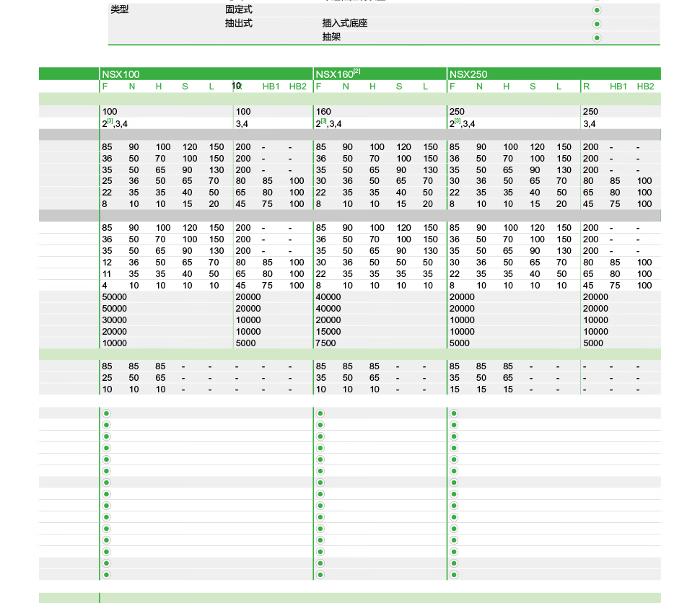The height and width of the screenshot is (603, 700).
Task: Click the bottommost green dot under NSX160
Action: pyautogui.click(x=320, y=575)
